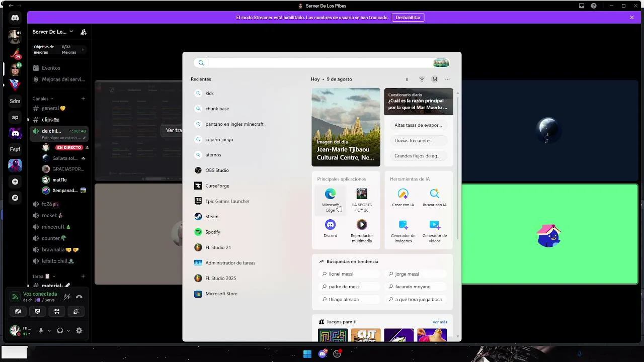Open the M account avatar in search panel
Viewport: 644px width, 362px height.
click(435, 79)
